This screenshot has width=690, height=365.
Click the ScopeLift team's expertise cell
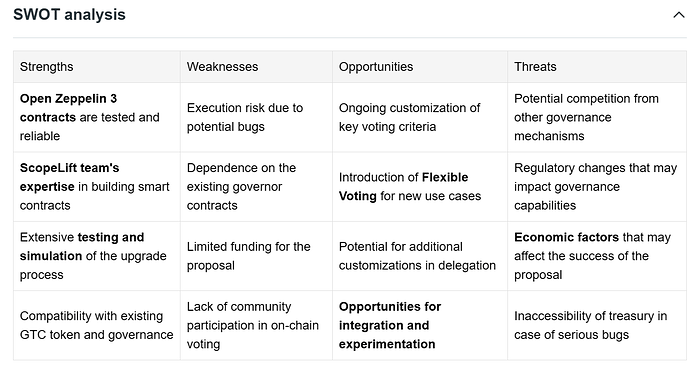click(x=97, y=187)
